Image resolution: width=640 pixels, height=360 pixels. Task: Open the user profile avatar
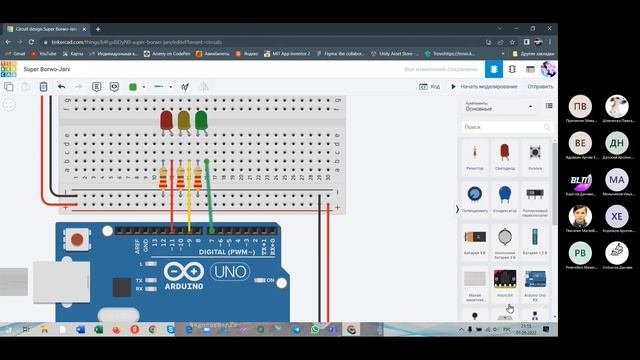tap(548, 69)
